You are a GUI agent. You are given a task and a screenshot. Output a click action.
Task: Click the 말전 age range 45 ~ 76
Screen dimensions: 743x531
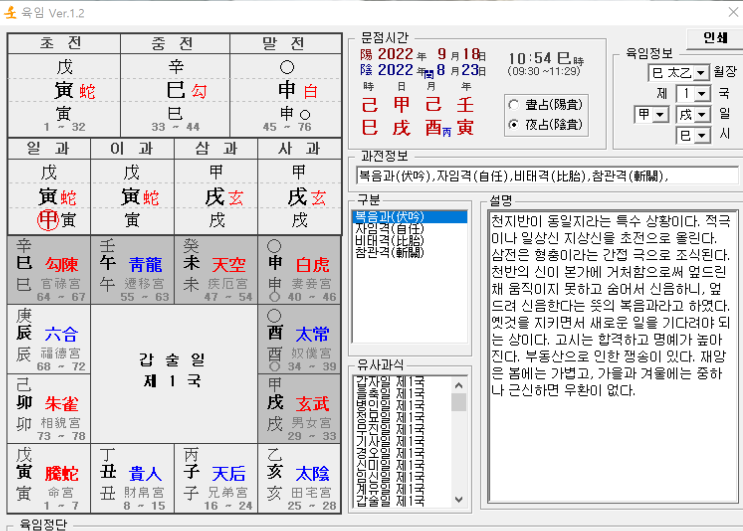point(287,127)
